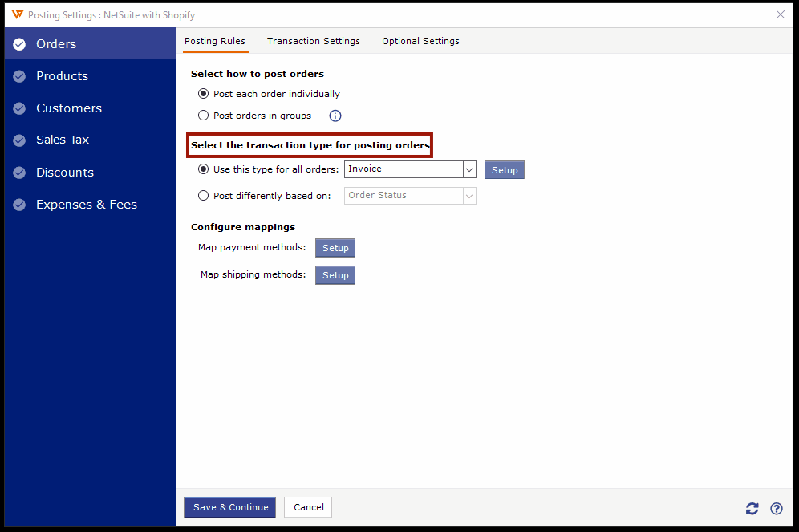Click 'Select the transaction type for posting orders' heading

pyautogui.click(x=310, y=145)
